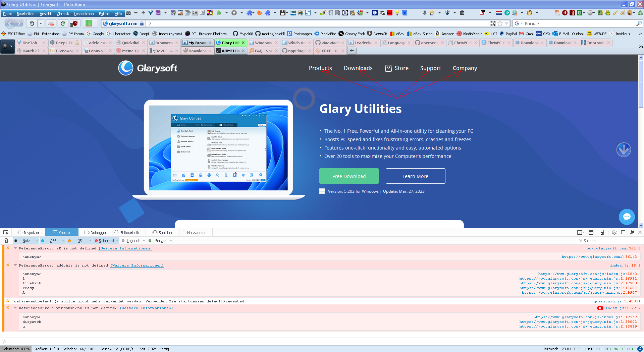Click the Greasemonkey monkey face icon
This screenshot has width=644, height=352.
pos(530,13)
